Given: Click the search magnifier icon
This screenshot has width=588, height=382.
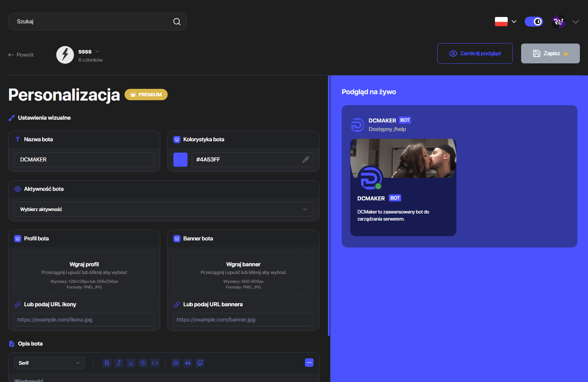Looking at the screenshot, I should coord(177,22).
